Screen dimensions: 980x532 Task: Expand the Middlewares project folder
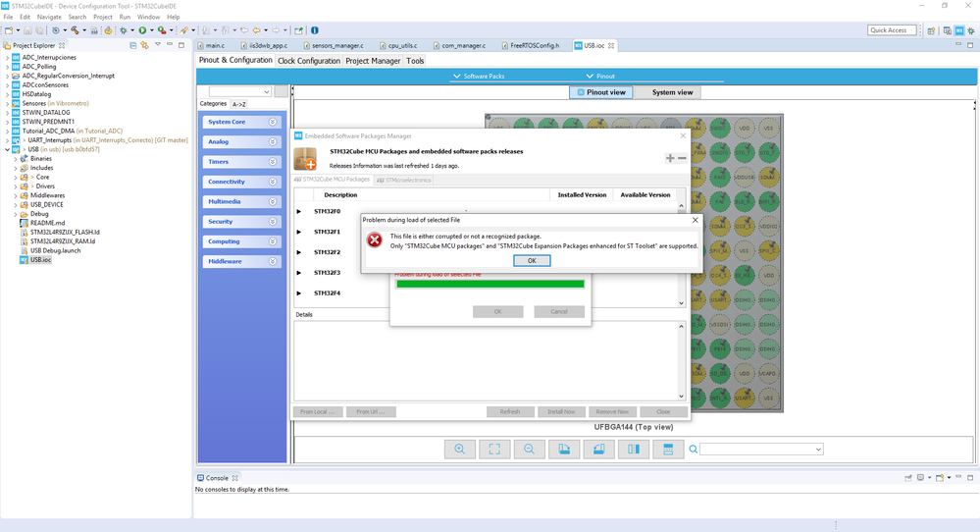click(16, 195)
